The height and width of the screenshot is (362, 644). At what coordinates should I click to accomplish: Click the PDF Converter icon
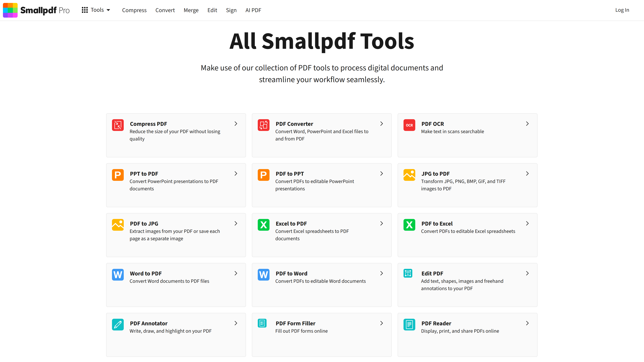pyautogui.click(x=263, y=125)
